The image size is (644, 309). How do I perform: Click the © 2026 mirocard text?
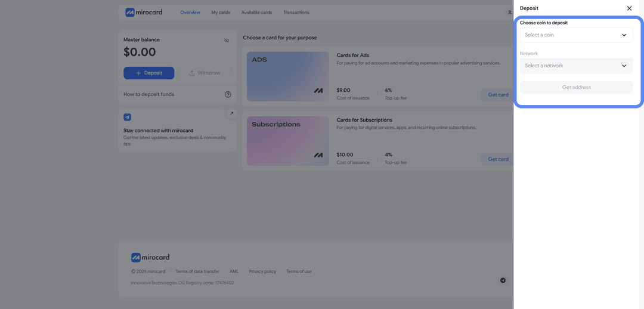[x=148, y=271]
